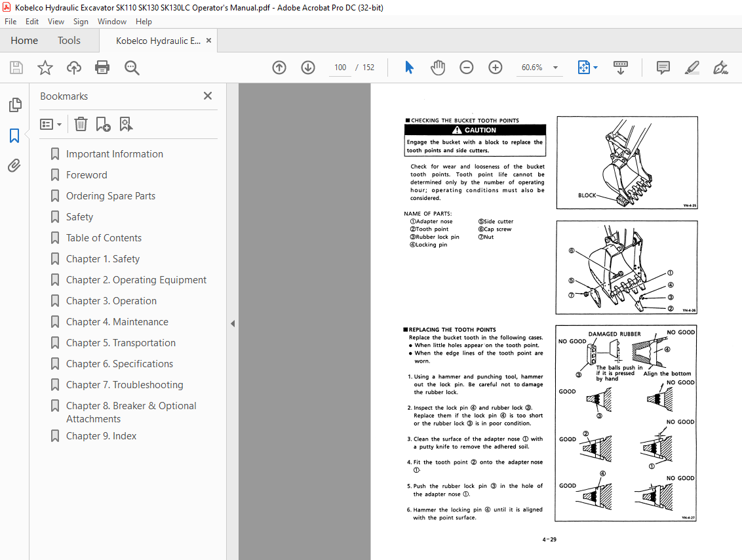Open Find text magnifier icon
Screen dimensions: 742x560
point(132,68)
